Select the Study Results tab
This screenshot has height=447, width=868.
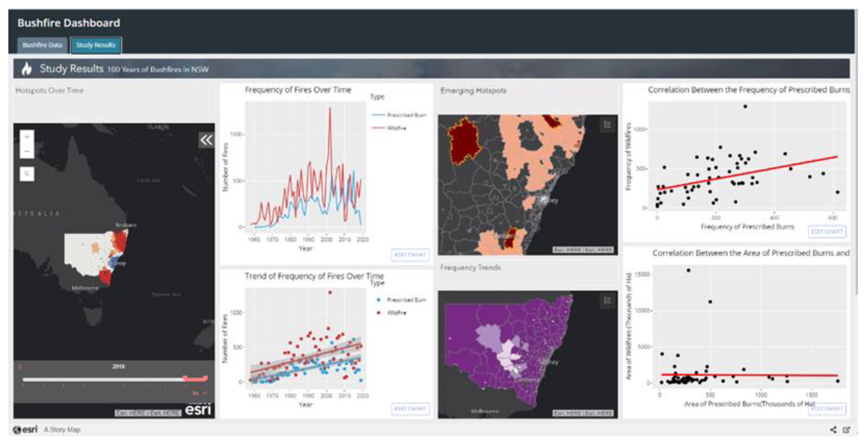pyautogui.click(x=96, y=45)
